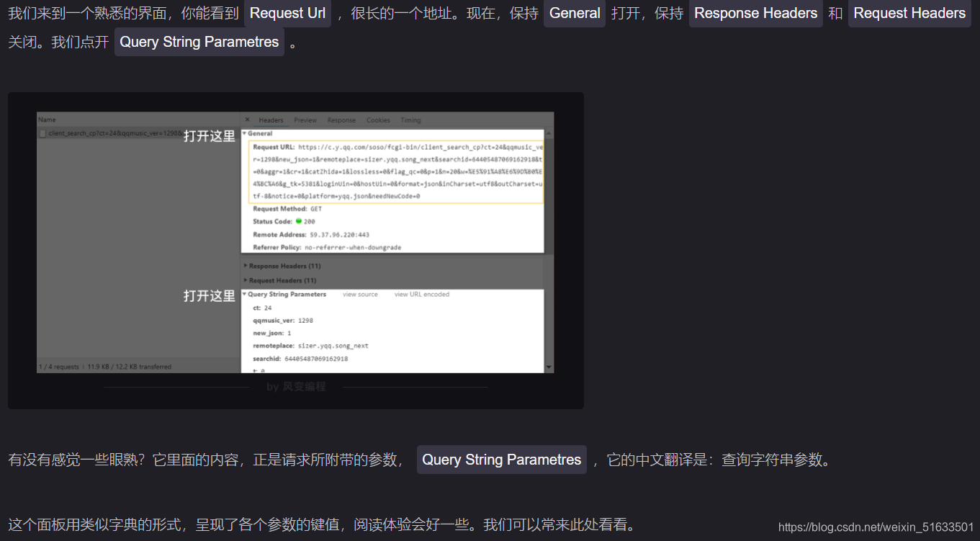Click the "new_json: 1" parameter row
Image resolution: width=980 pixels, height=541 pixels.
pyautogui.click(x=272, y=334)
